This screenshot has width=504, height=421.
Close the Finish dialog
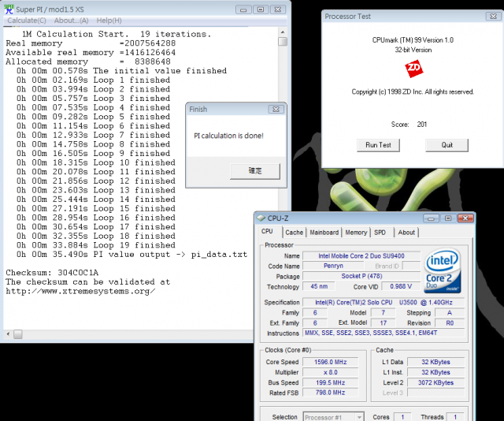pyautogui.click(x=276, y=110)
